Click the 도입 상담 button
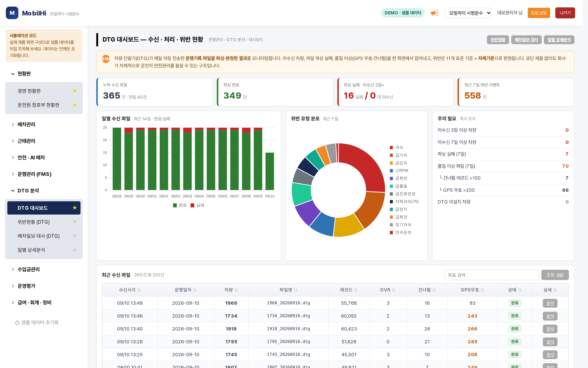The height and width of the screenshot is (368, 588). pyautogui.click(x=539, y=13)
